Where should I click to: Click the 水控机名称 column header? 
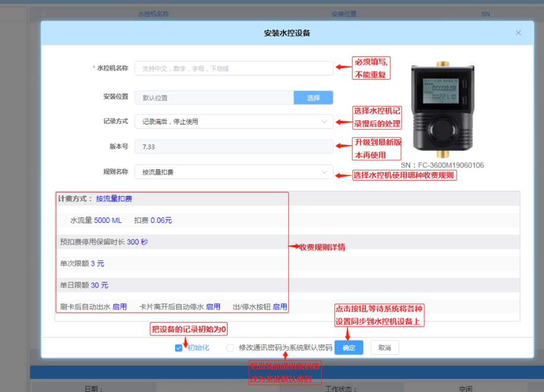153,14
